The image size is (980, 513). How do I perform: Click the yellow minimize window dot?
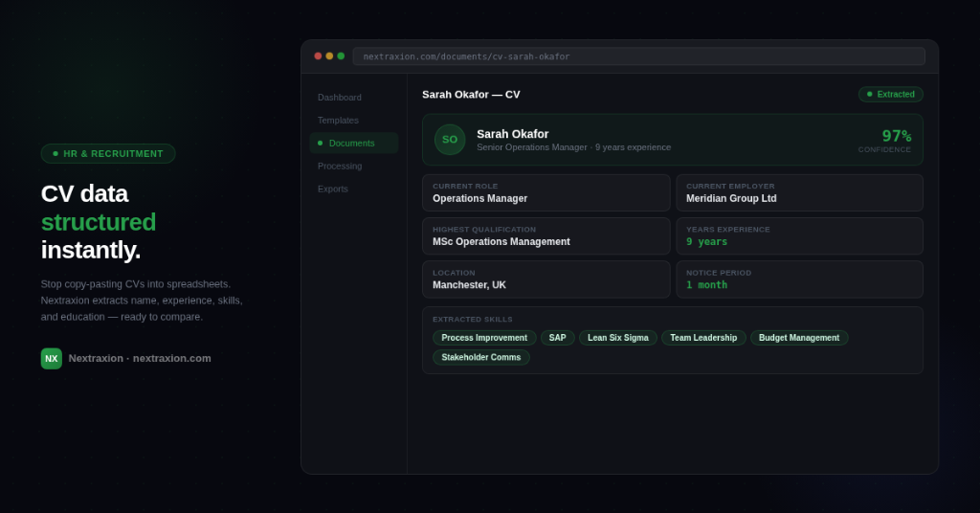point(329,56)
